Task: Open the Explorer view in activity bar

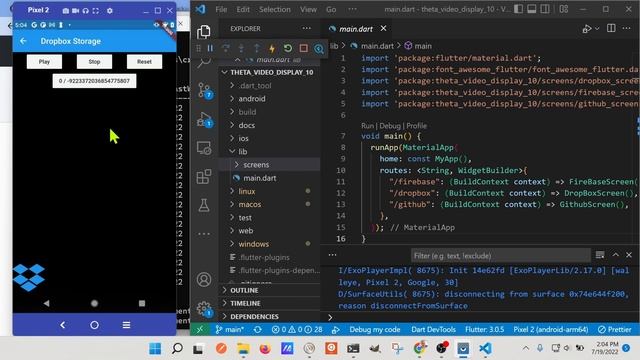Action: [x=204, y=32]
